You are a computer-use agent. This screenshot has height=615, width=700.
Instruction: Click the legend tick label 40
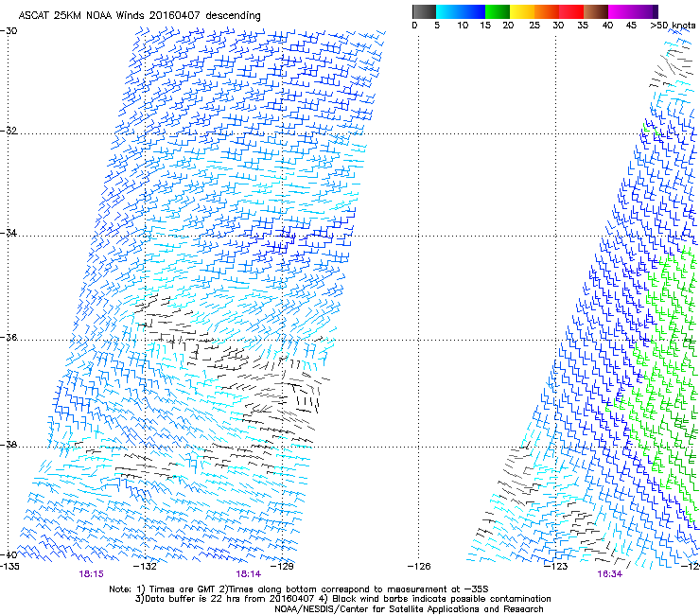coord(607,26)
